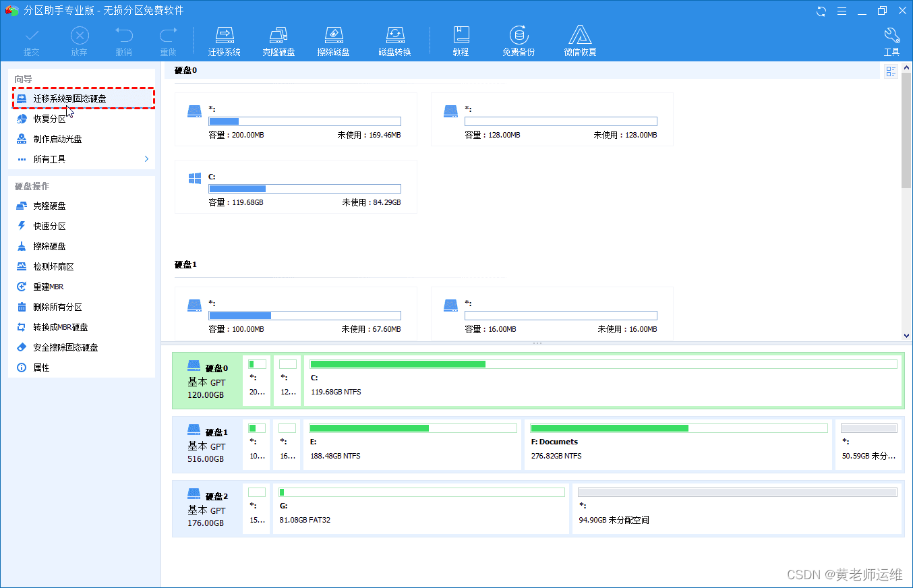913x588 pixels.
Task: Select the 128.00MB partition card on 硬盘0
Action: 552,119
